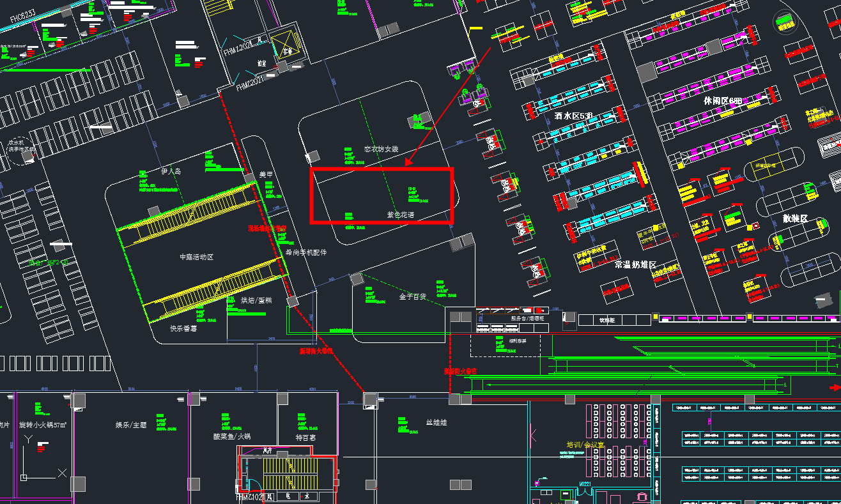Screen dimensions: 841x504
Task: Select the 服务台/烟酒柜 label
Action: click(527, 317)
